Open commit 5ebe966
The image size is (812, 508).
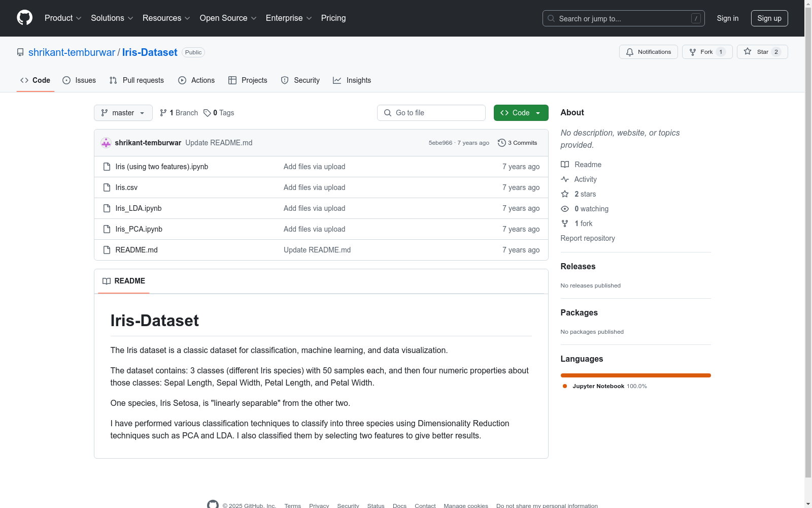coord(441,143)
